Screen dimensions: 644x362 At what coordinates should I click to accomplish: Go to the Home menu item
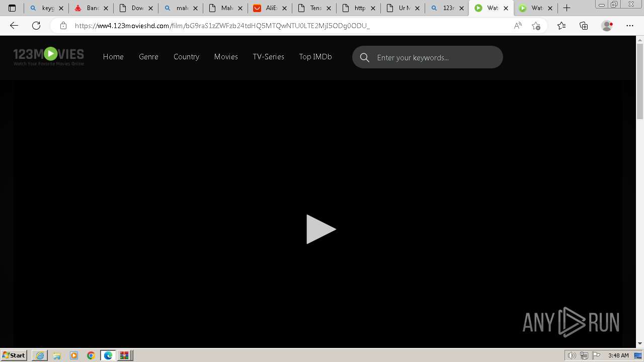pyautogui.click(x=113, y=57)
